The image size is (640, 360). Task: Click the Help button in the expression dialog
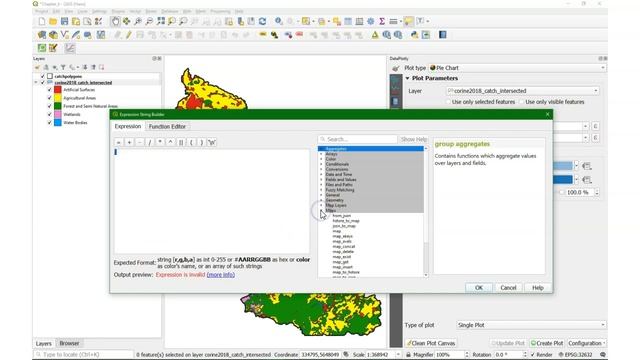click(538, 288)
